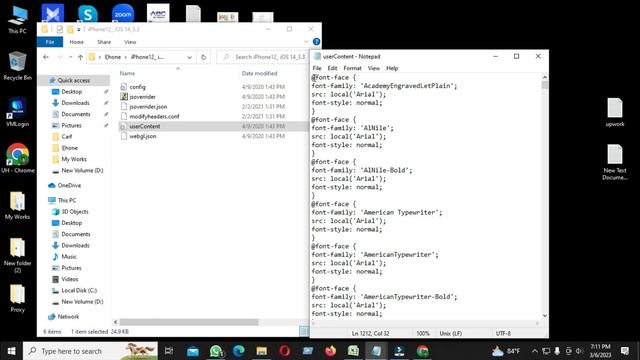Viewport: 640px width, 360px height.
Task: Click Windows Start button
Action: point(11,351)
